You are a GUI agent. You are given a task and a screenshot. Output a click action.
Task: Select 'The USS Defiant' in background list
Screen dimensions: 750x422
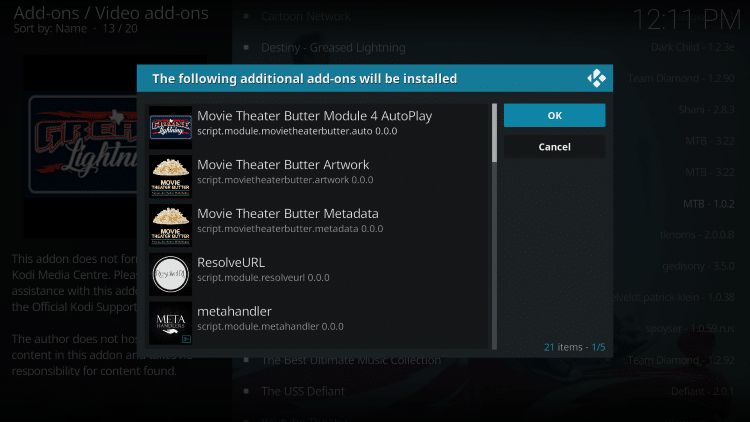pos(303,391)
